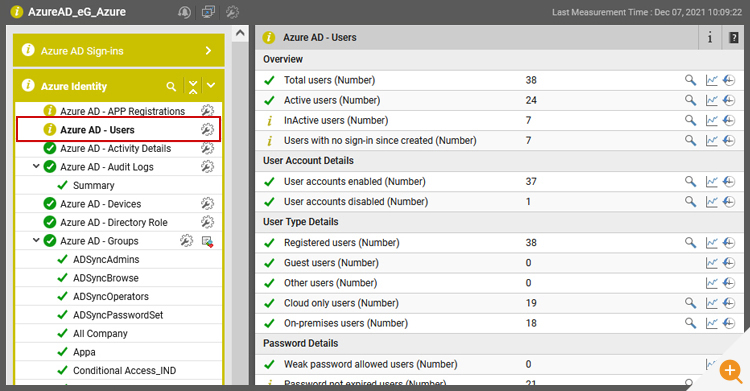
Task: Select Azure AD - Users test
Action: pyautogui.click(x=97, y=130)
